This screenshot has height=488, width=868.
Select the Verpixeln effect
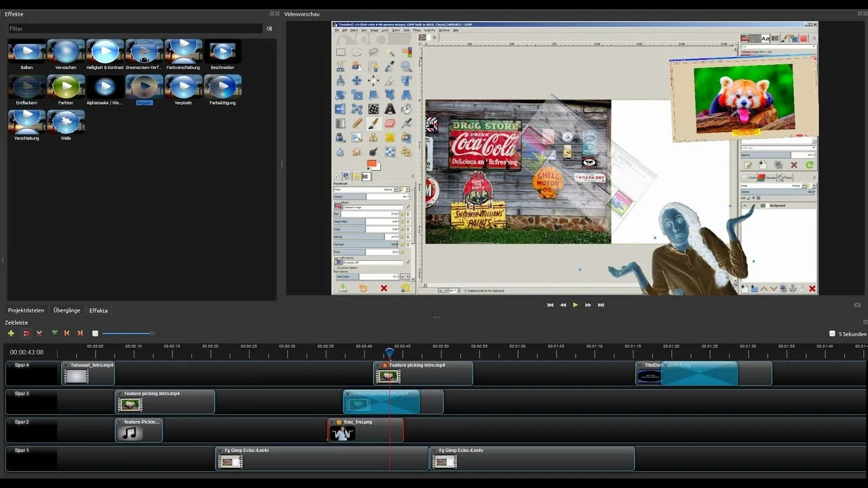(x=183, y=86)
